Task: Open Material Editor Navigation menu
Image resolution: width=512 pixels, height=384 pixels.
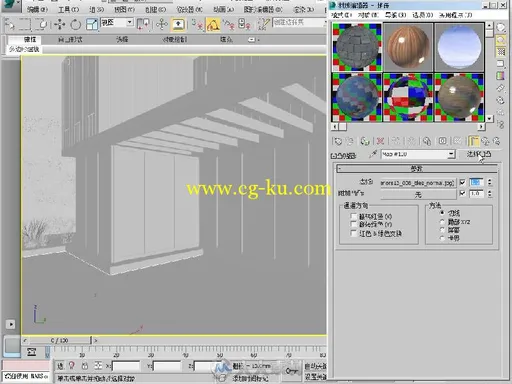Action: tap(396, 15)
